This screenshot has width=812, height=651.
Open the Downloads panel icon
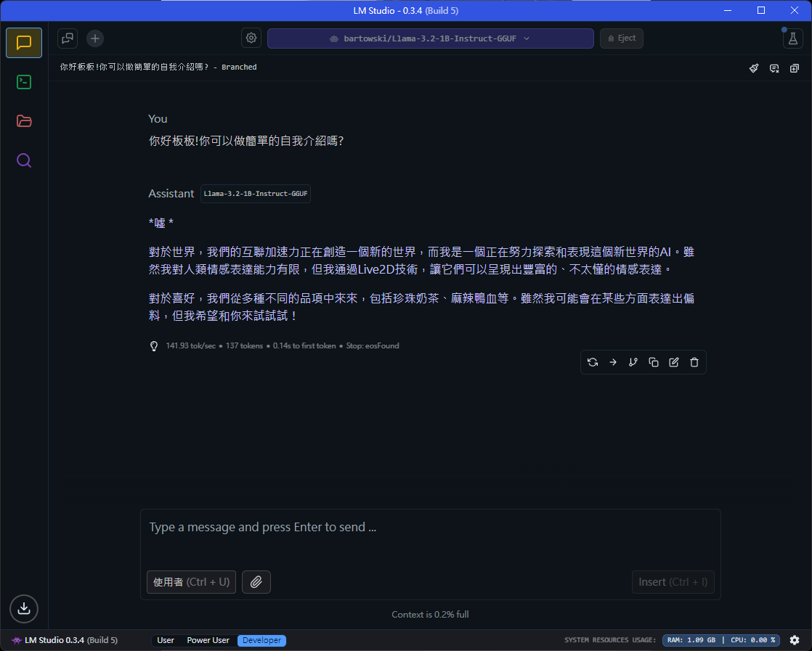pos(24,609)
